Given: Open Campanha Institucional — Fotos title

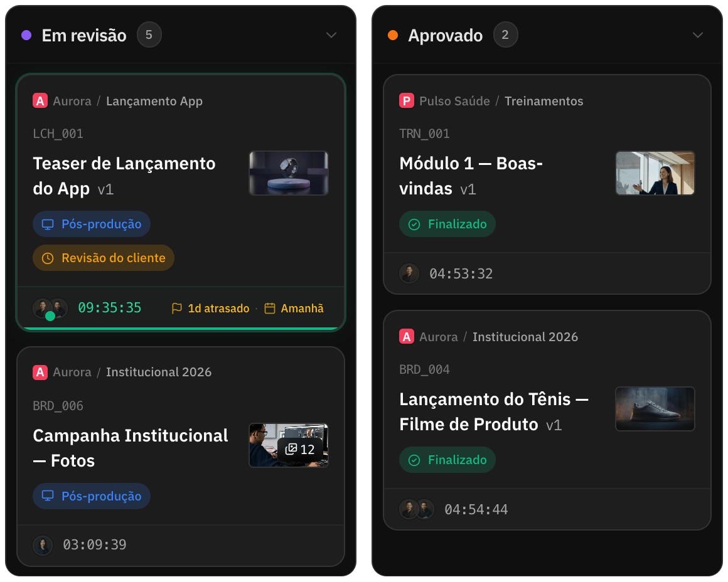Looking at the screenshot, I should point(131,448).
